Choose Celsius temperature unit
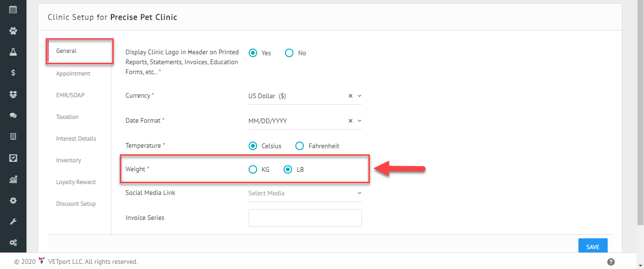 tap(253, 146)
